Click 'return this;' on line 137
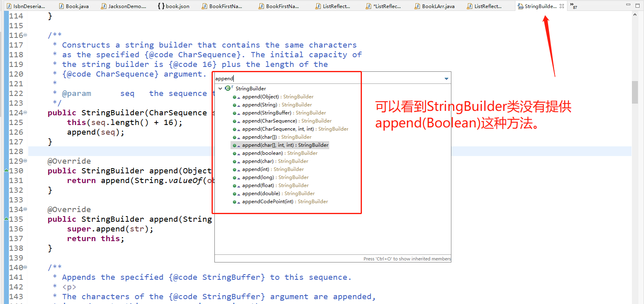The width and height of the screenshot is (644, 304). (96, 238)
